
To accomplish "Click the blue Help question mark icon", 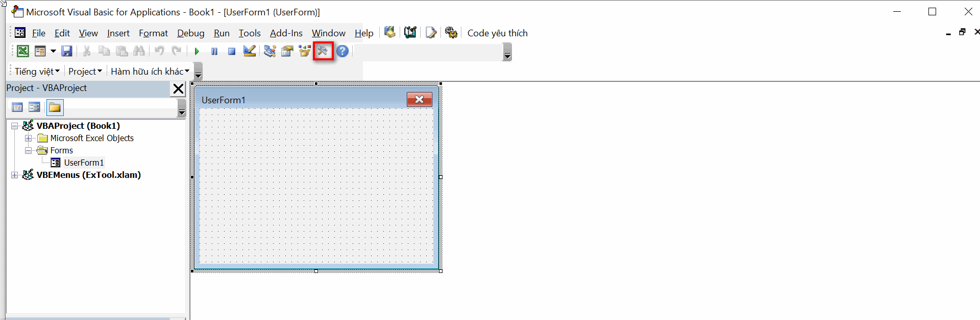I will coord(342,51).
